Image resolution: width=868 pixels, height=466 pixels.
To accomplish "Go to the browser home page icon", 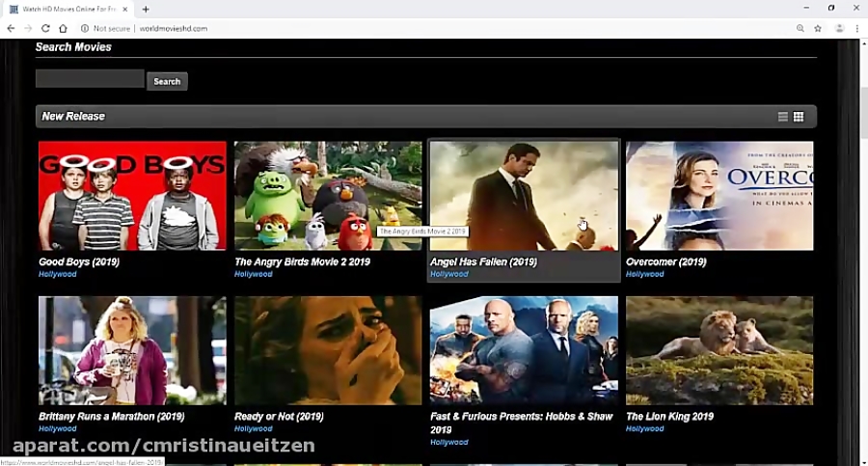I will 63,29.
